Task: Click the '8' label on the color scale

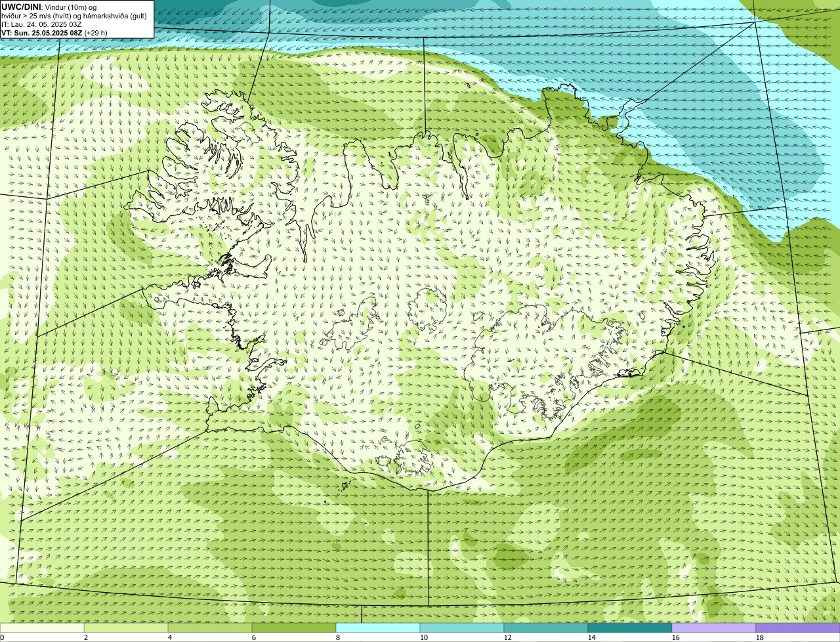Action: point(338,637)
